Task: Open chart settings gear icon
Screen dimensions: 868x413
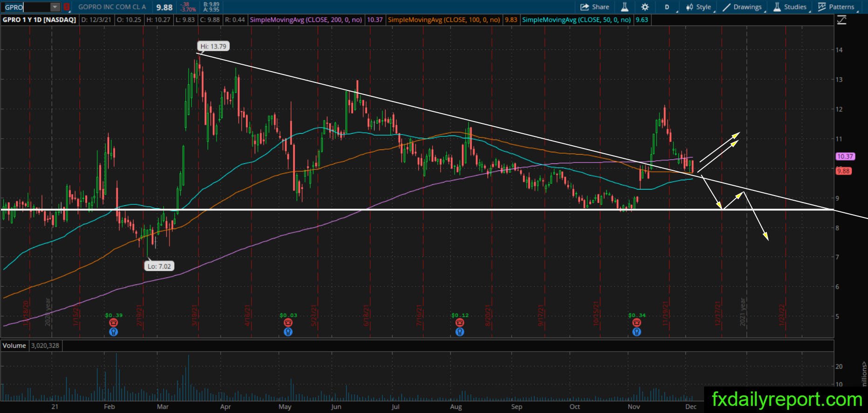Action: [645, 7]
